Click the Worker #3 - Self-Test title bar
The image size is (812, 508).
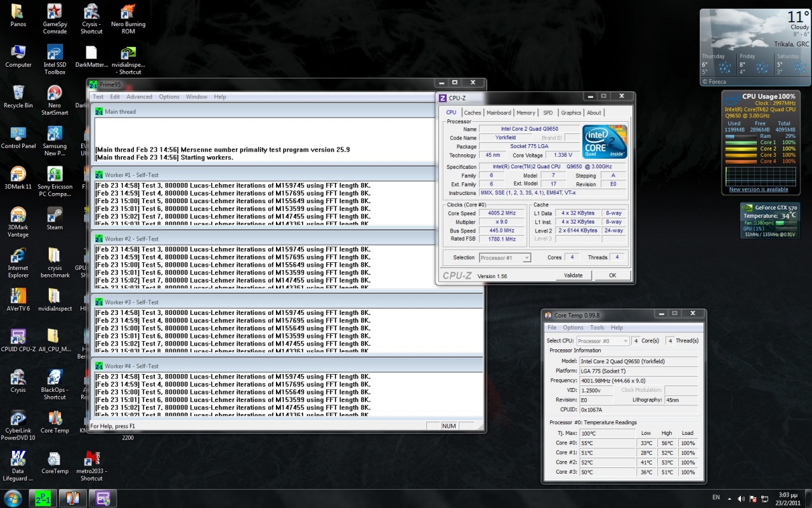[287, 302]
